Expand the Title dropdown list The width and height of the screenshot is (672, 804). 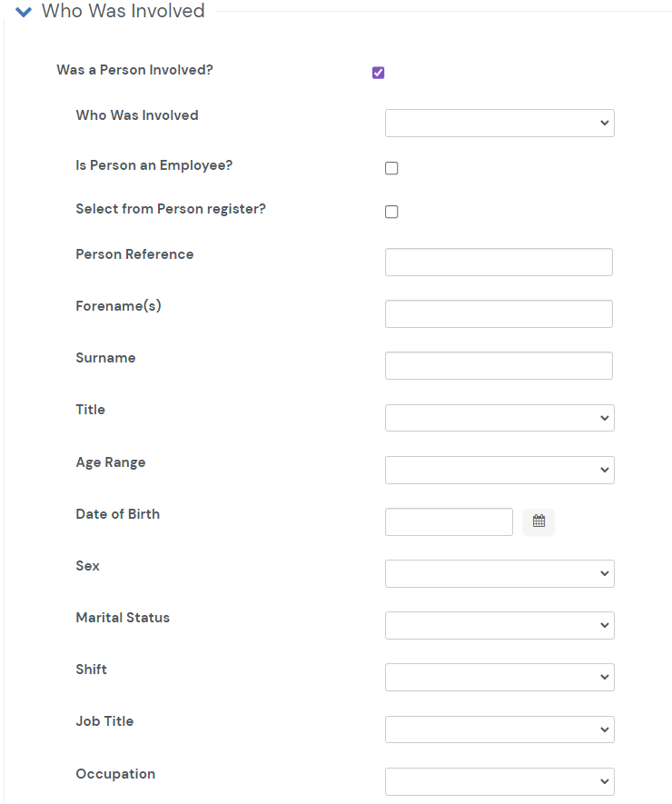coord(499,418)
